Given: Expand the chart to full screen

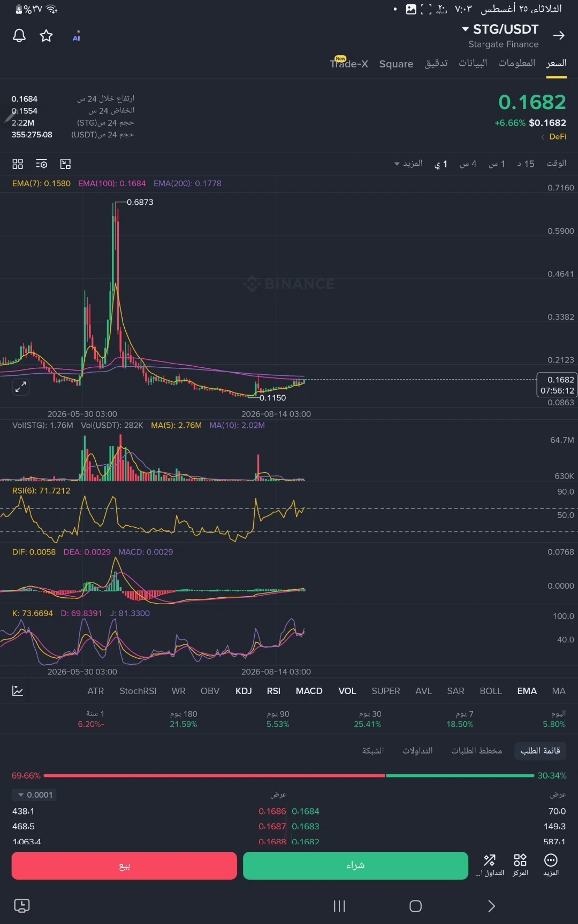Looking at the screenshot, I should tap(20, 387).
